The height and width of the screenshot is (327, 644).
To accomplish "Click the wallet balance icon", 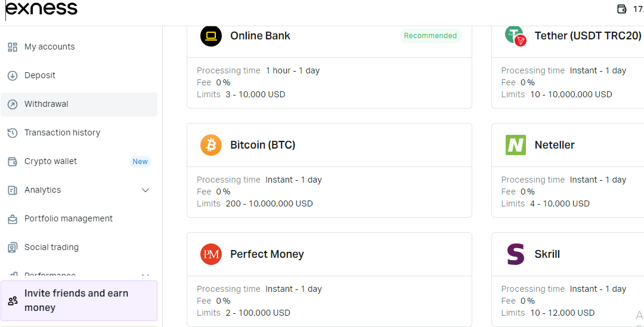I will pyautogui.click(x=621, y=9).
